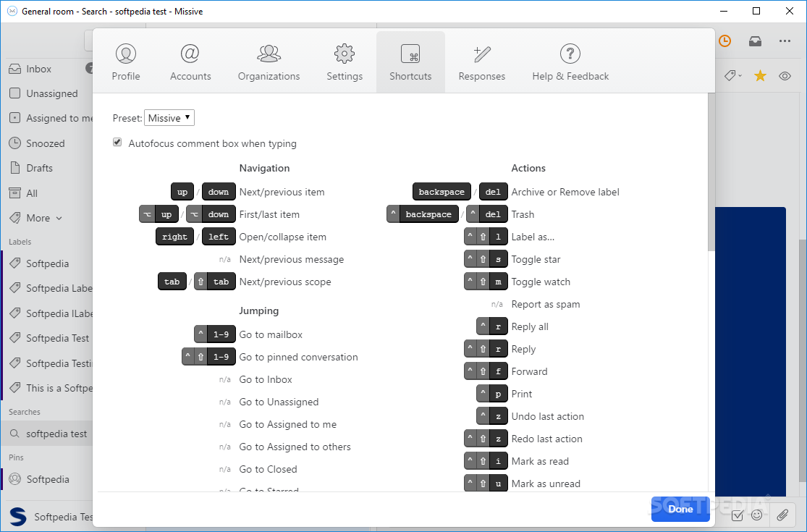Open Snoozed mailbox
The height and width of the screenshot is (532, 807).
47,143
